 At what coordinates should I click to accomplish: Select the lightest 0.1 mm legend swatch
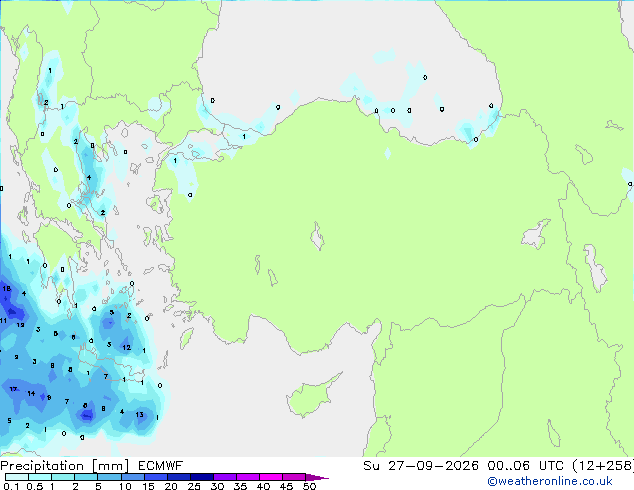(x=17, y=477)
